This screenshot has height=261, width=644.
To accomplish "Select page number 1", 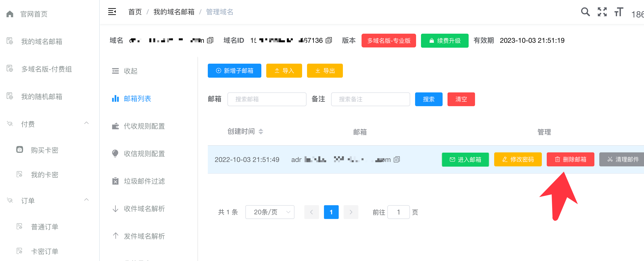I will pyautogui.click(x=331, y=212).
